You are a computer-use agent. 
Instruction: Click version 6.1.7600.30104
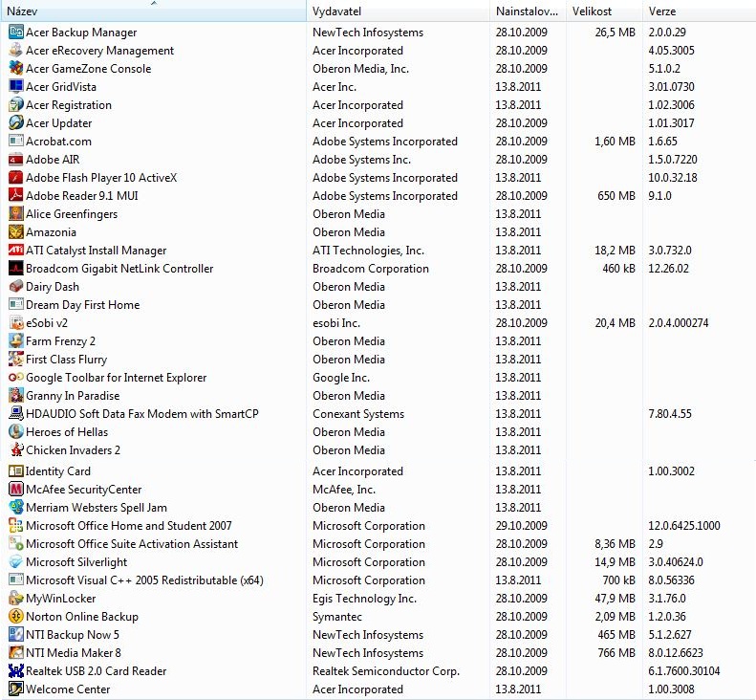[x=683, y=671]
